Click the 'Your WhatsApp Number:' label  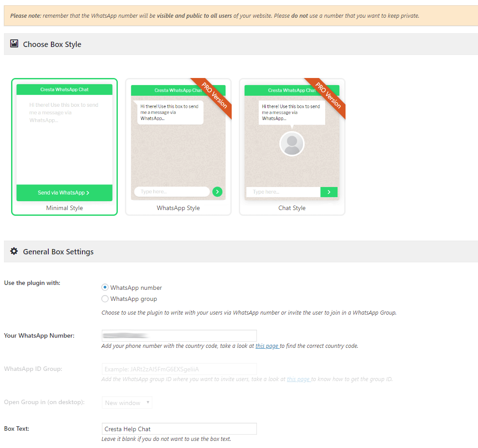click(x=39, y=335)
